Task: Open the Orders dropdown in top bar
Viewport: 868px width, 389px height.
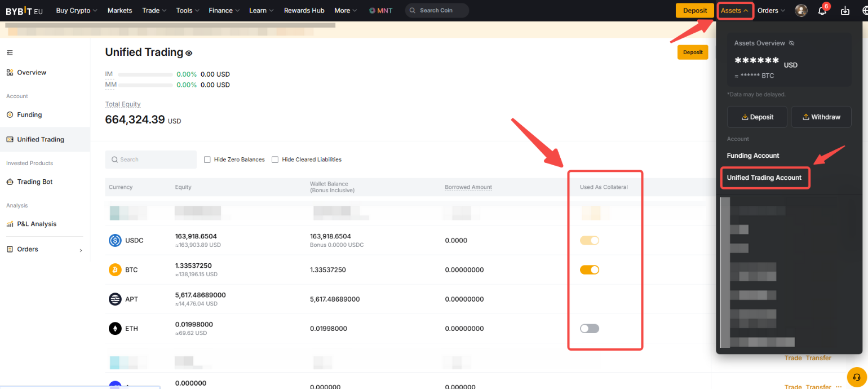Action: [770, 11]
